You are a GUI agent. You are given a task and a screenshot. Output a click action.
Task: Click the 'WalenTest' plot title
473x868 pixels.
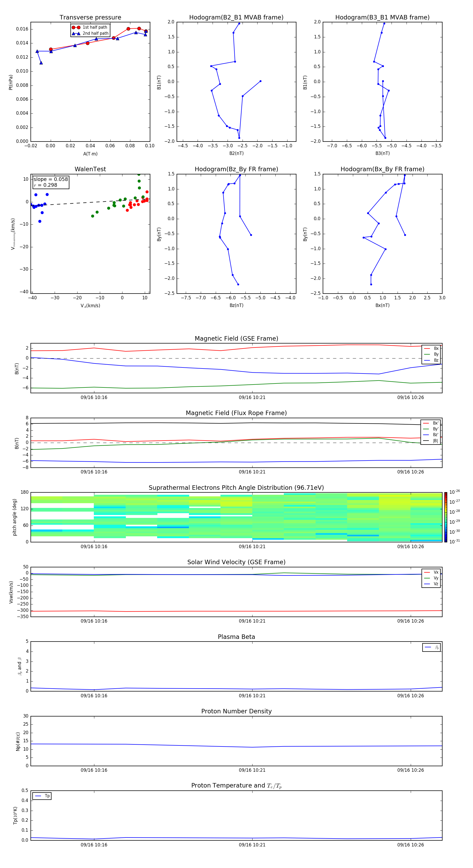tap(90, 169)
